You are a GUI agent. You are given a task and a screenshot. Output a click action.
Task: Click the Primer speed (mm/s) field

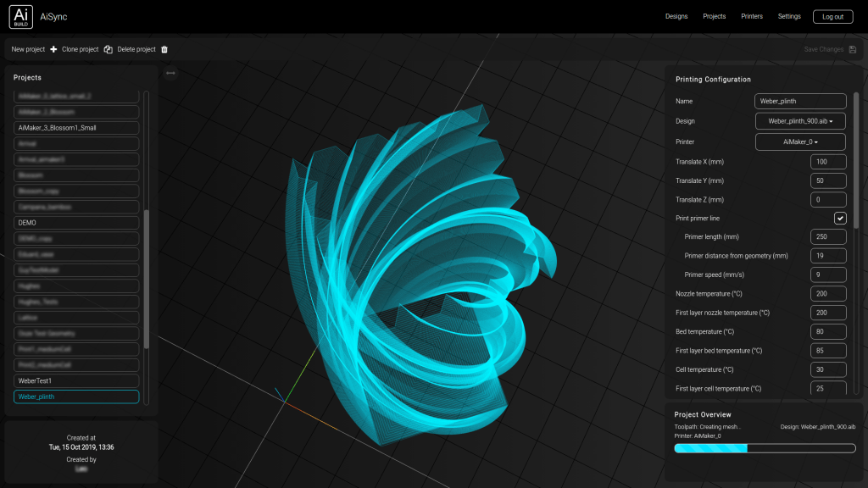[828, 274]
